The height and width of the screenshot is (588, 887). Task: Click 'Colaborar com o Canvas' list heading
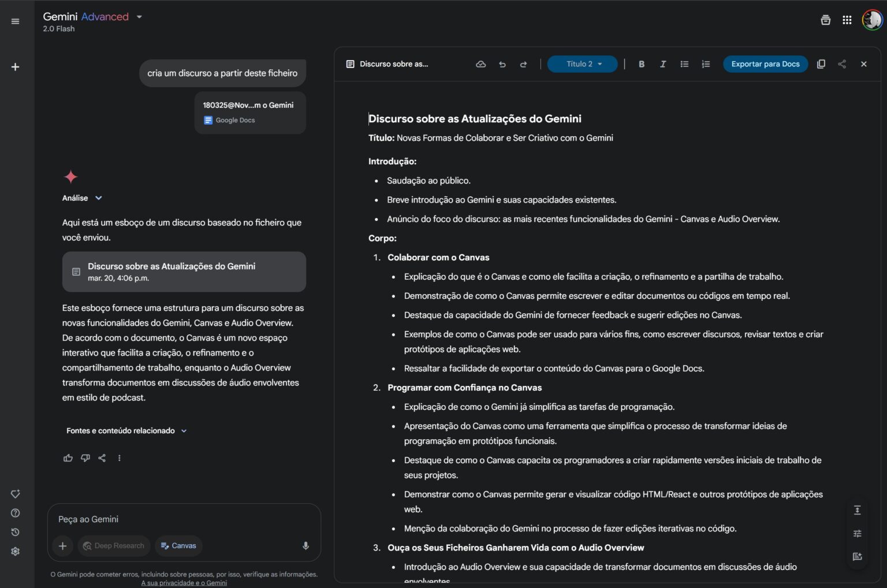tap(438, 257)
